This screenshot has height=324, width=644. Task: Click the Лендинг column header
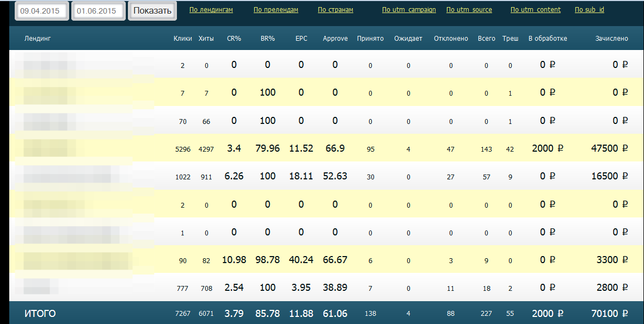pyautogui.click(x=38, y=39)
